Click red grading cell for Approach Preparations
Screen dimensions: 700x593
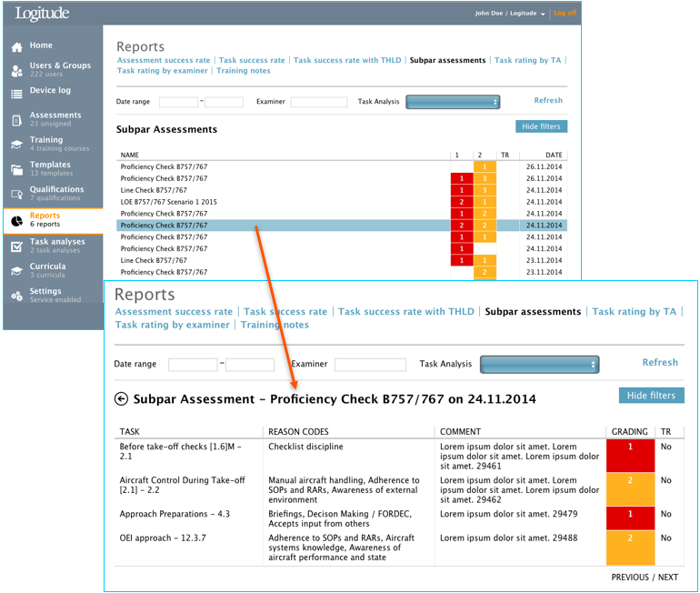point(630,518)
